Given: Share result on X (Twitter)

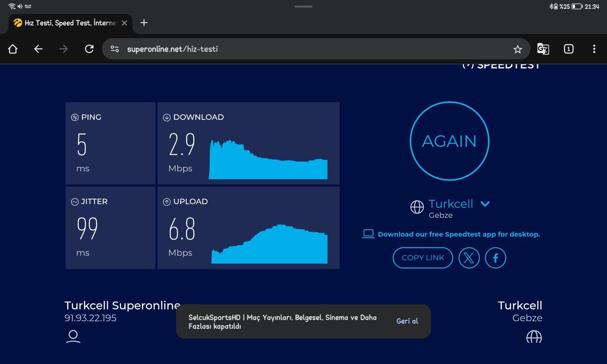Looking at the screenshot, I should [469, 258].
